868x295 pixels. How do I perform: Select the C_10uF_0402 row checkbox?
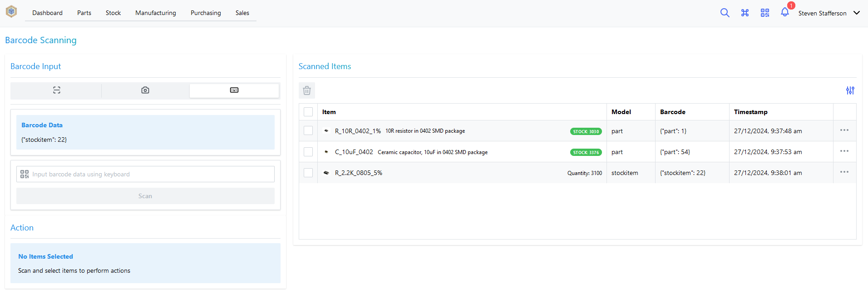308,152
